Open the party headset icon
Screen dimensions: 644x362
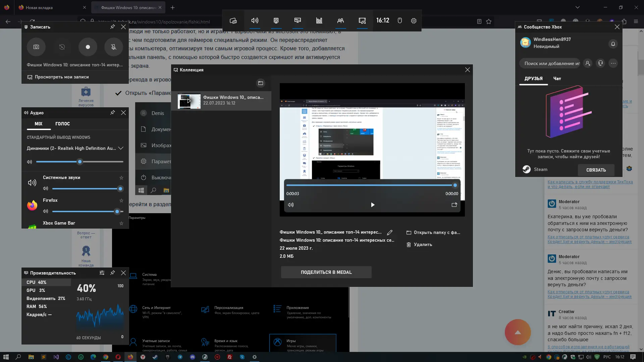click(x=600, y=63)
